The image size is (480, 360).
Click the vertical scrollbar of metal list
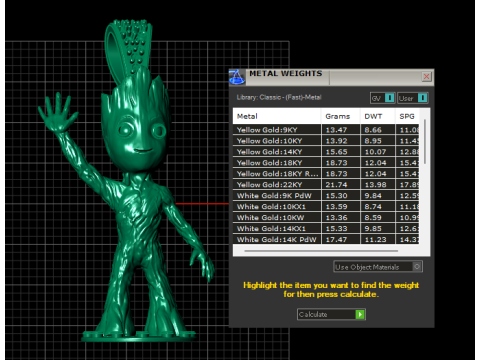click(x=425, y=142)
